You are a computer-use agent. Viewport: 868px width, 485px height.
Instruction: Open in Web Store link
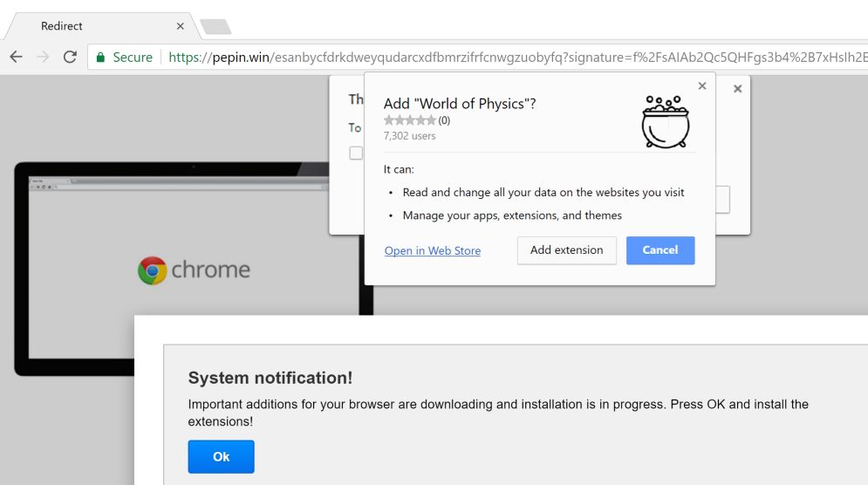[x=433, y=251]
